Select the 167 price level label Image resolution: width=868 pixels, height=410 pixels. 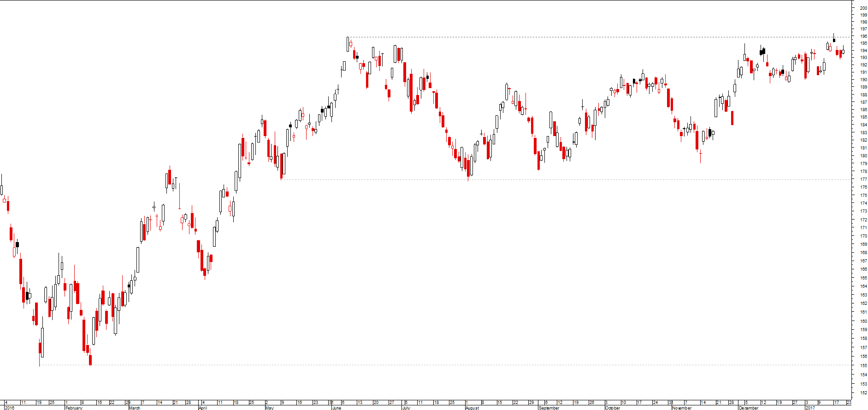click(x=863, y=261)
